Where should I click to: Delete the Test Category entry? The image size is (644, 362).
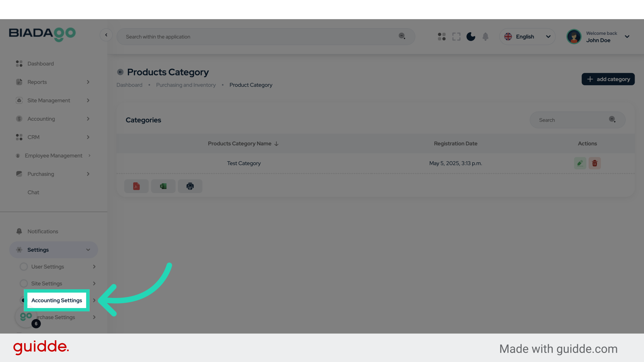click(594, 163)
